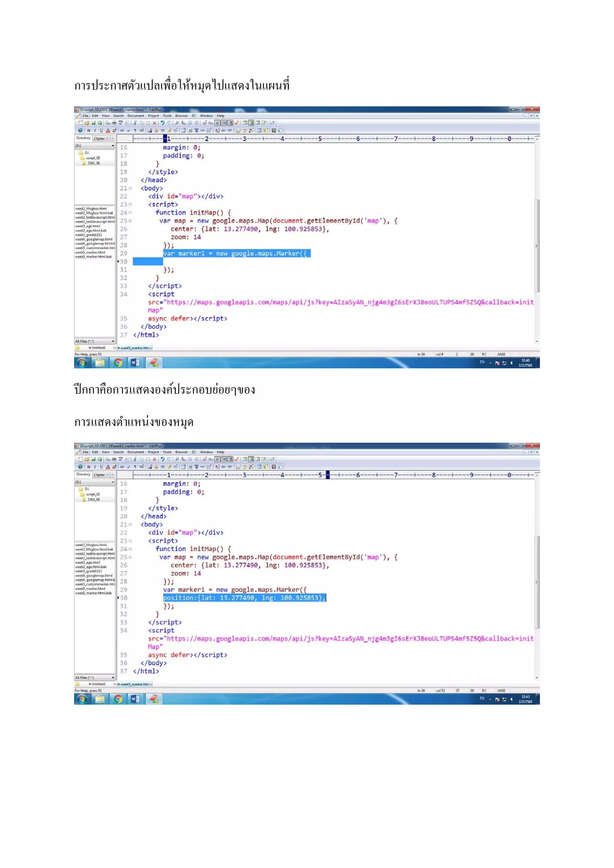Select week5_marker.html document tab in lower window

(x=135, y=684)
